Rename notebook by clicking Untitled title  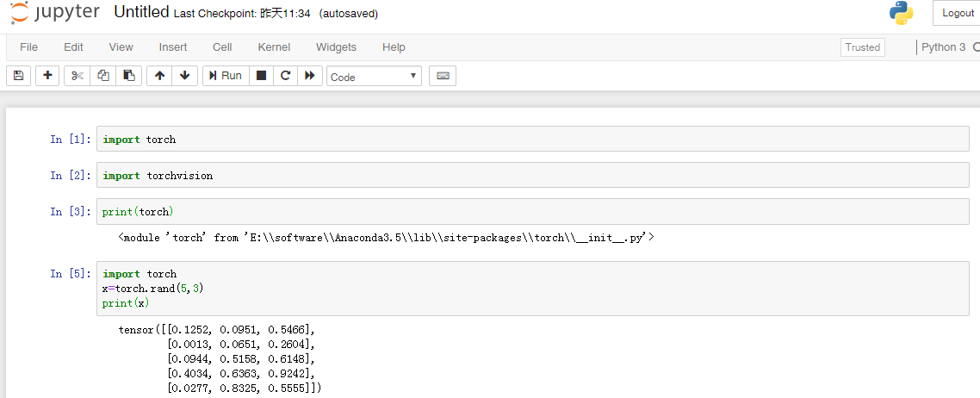[x=141, y=13]
